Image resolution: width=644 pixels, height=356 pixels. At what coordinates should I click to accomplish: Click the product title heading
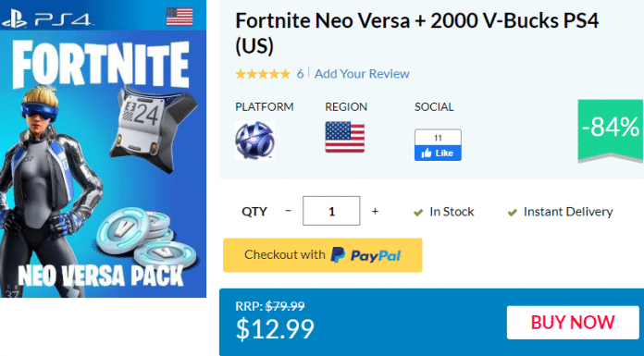point(417,33)
